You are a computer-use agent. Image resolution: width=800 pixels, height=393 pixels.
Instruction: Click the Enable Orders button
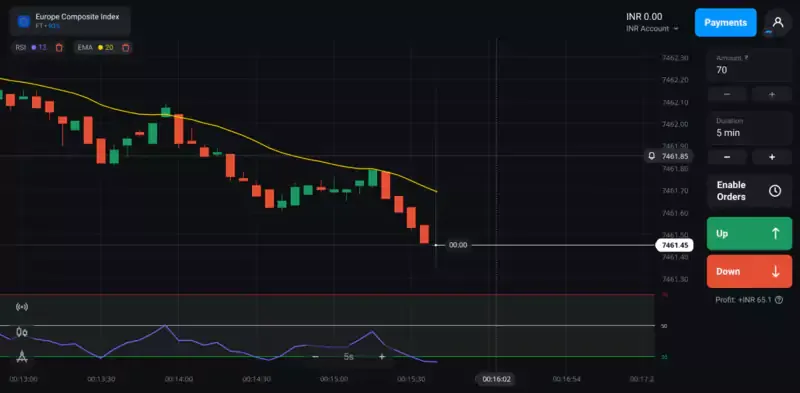(749, 191)
